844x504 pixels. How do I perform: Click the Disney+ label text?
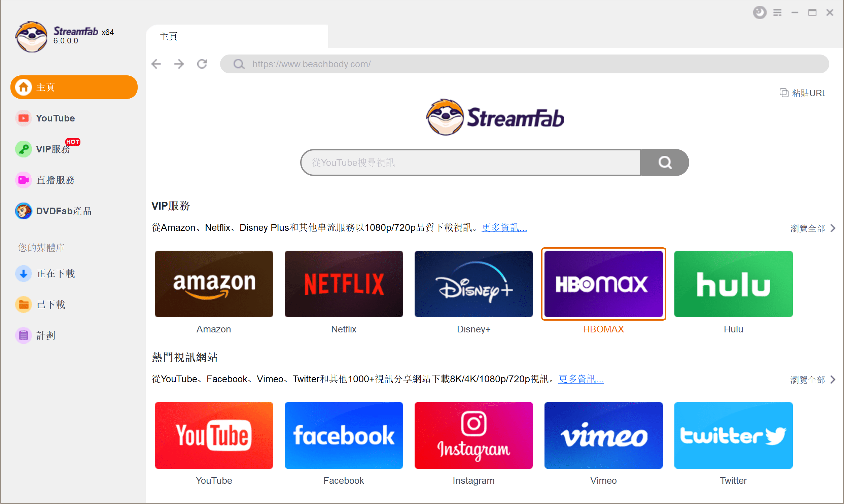click(x=474, y=329)
